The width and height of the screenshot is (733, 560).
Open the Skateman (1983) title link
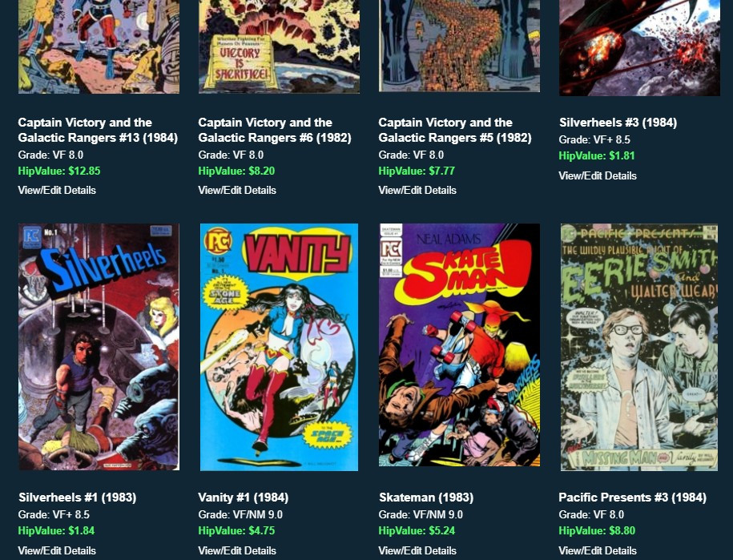click(426, 498)
